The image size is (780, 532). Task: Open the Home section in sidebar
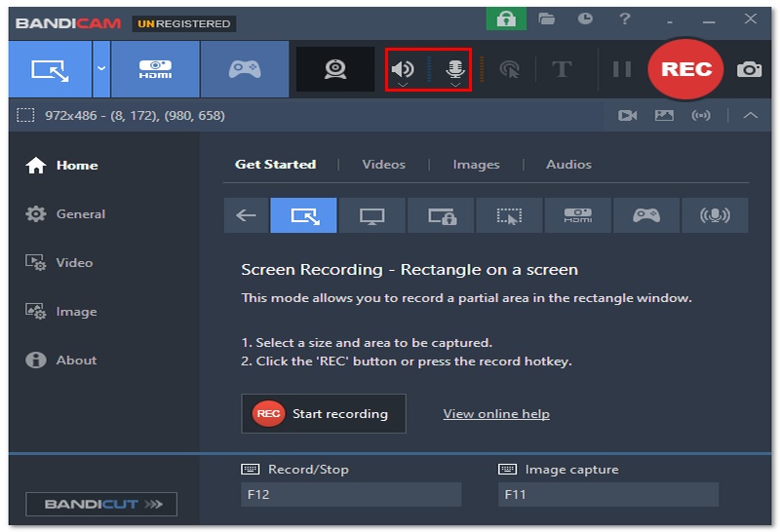pos(61,165)
